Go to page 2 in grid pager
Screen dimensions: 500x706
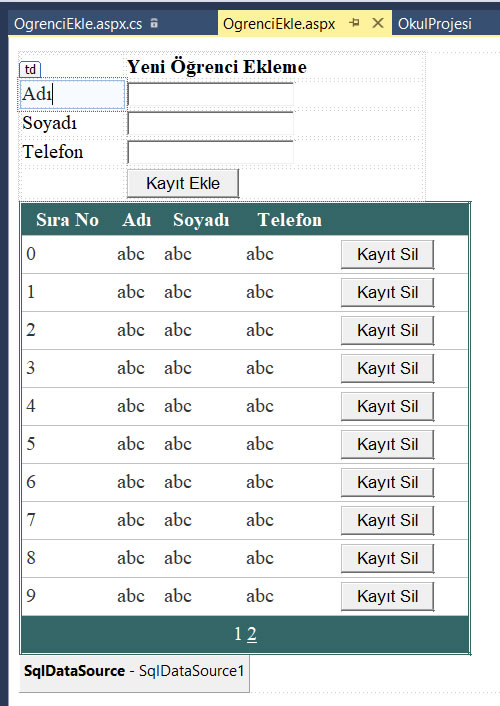[252, 634]
